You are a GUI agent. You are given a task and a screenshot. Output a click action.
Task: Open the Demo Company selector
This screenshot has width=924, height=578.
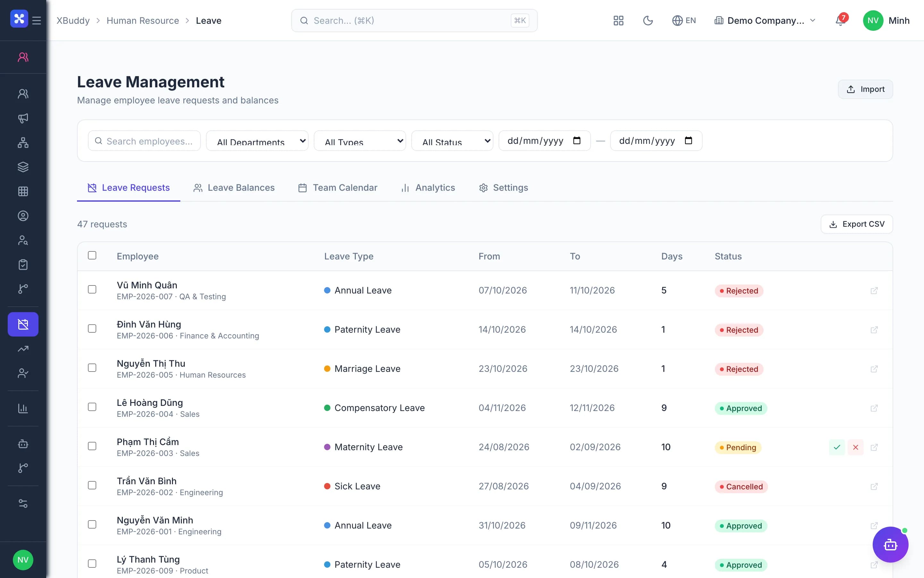tap(765, 21)
